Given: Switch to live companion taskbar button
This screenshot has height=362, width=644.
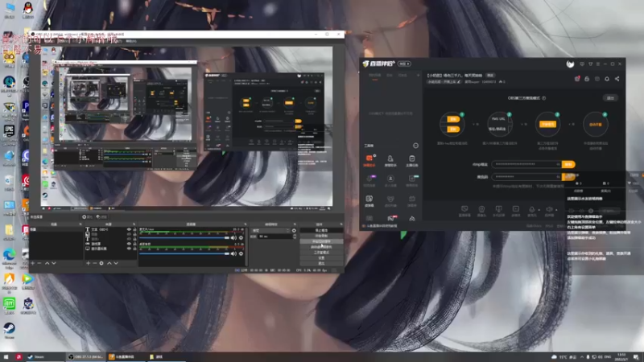Looking at the screenshot, I should pyautogui.click(x=126, y=357).
